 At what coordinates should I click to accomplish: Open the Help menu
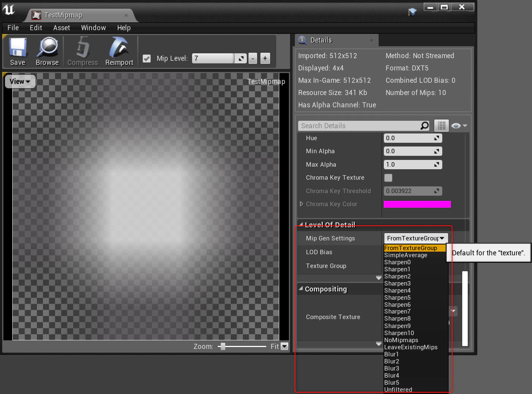[x=124, y=28]
